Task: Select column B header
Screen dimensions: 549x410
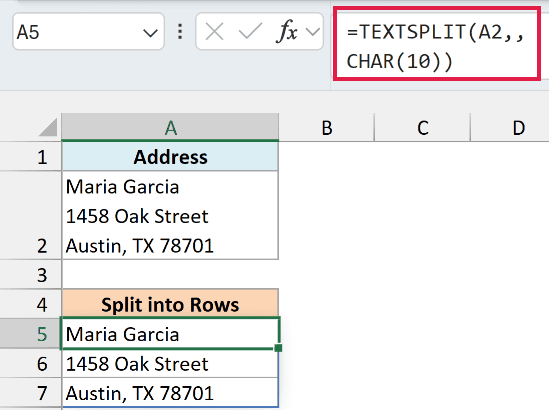Action: [327, 127]
